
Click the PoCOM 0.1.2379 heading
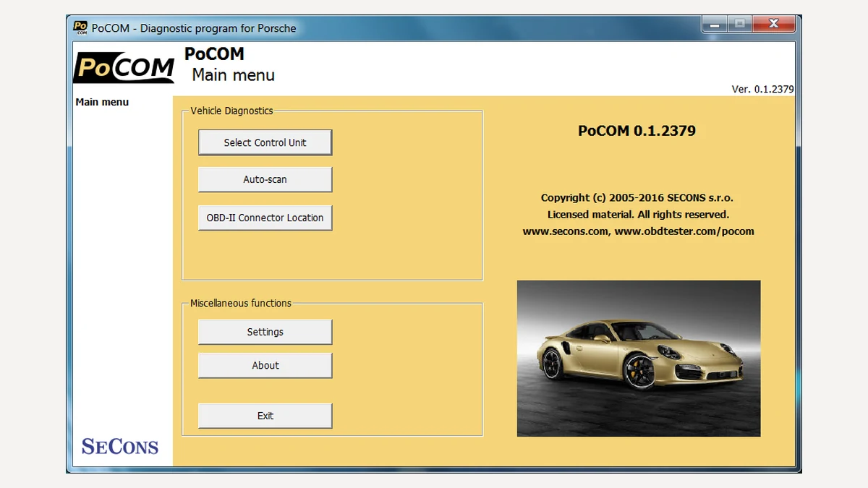[637, 131]
